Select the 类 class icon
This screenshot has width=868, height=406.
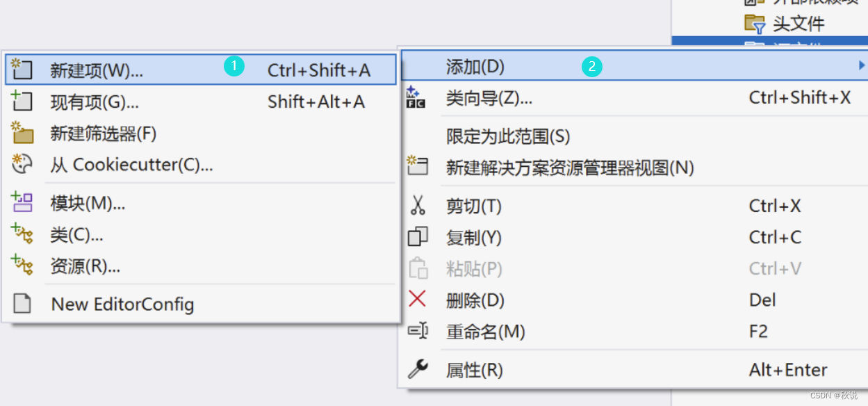click(22, 234)
